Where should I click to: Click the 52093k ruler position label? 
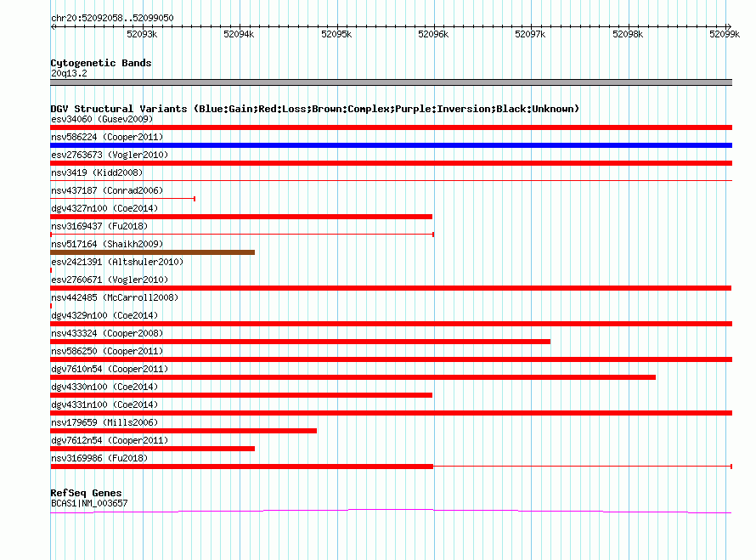coord(142,34)
